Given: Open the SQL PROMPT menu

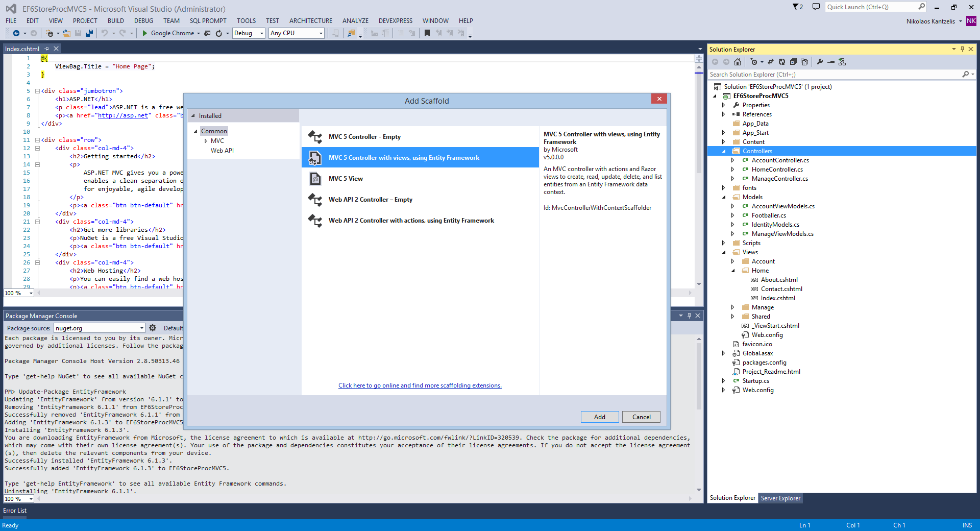Looking at the screenshot, I should tap(208, 21).
